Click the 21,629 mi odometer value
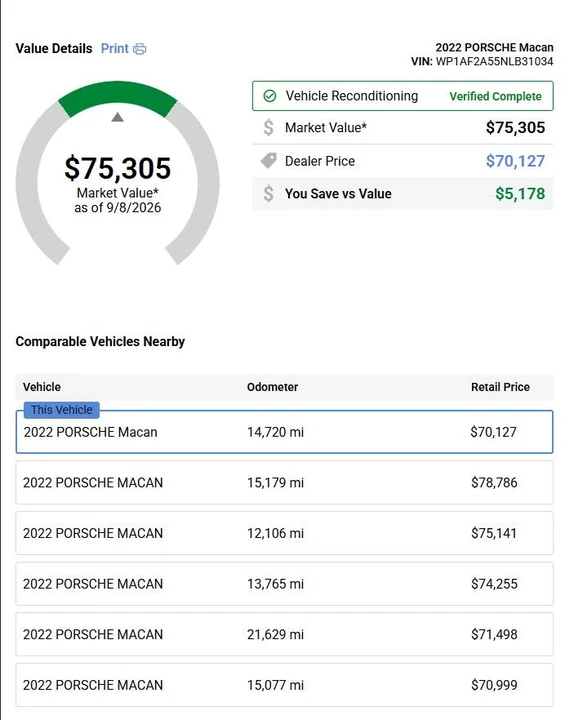The height and width of the screenshot is (720, 565). [275, 634]
